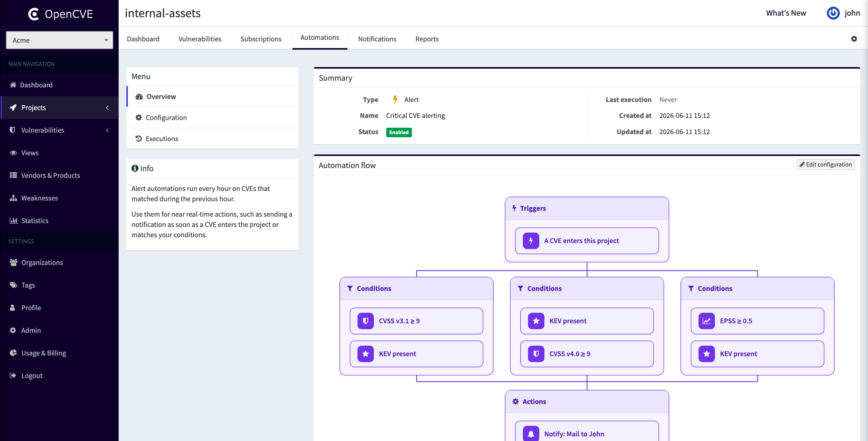Image resolution: width=868 pixels, height=441 pixels.
Task: Click the CVSS v3.1 ≥ 9 condition
Action: click(416, 321)
